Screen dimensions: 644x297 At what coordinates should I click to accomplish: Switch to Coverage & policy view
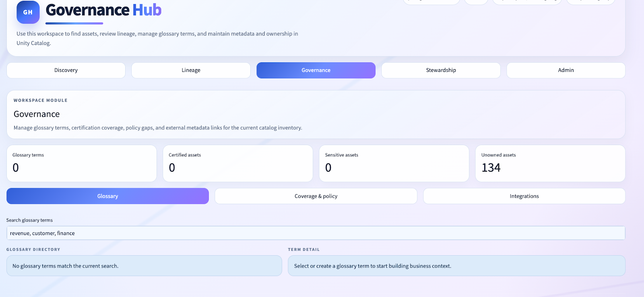316,196
